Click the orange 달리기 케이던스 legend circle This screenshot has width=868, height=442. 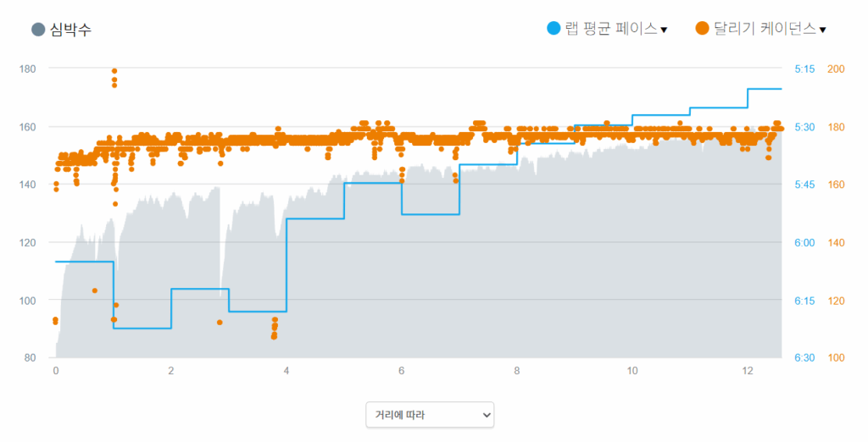pos(702,29)
